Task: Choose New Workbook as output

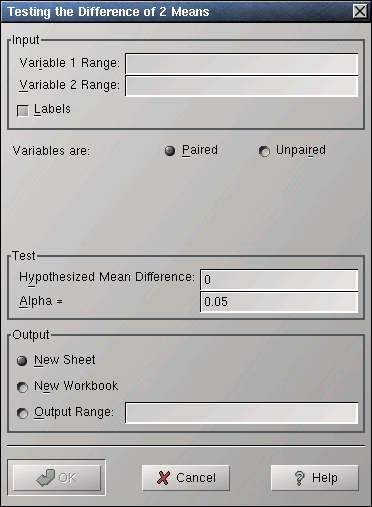Action: coord(22,387)
